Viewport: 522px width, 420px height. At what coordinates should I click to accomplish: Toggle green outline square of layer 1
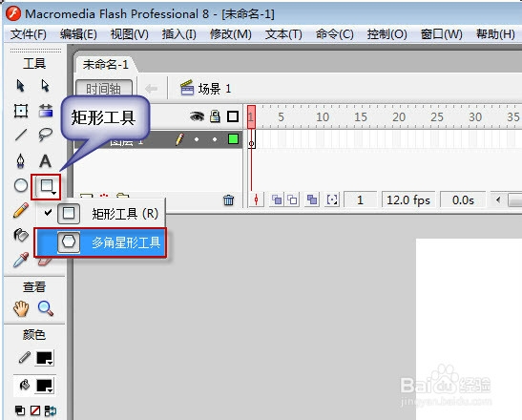coord(233,139)
